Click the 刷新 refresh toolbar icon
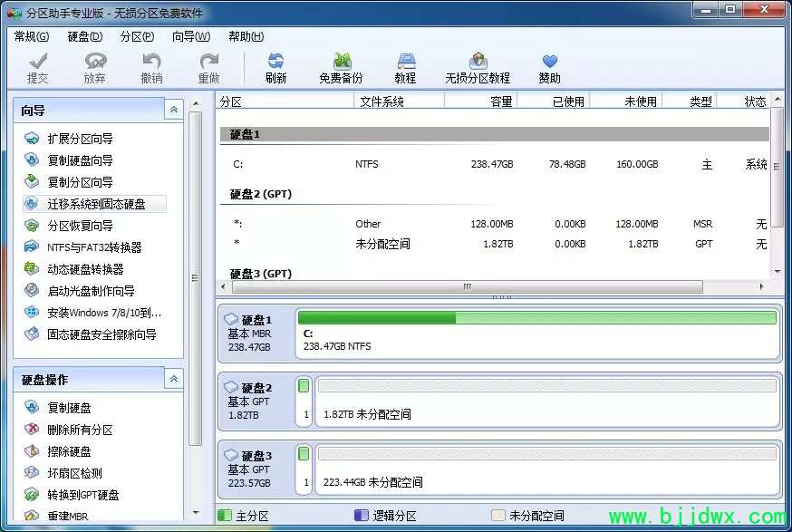This screenshot has height=532, width=792. click(275, 68)
